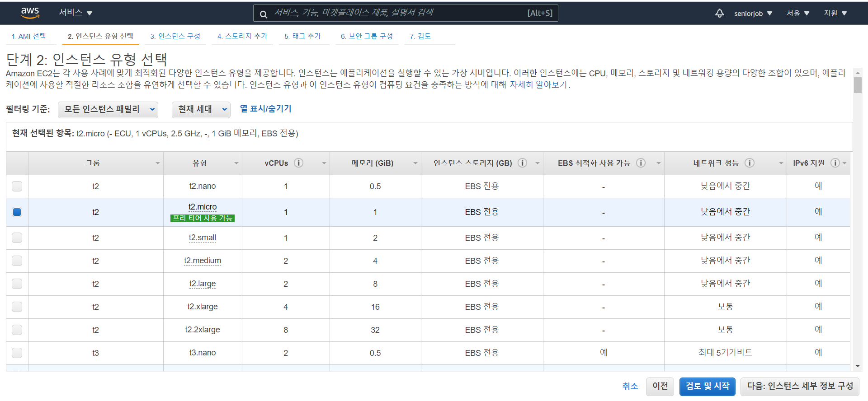Click 다음: 인스턴스 세부 정보 구성 button
This screenshot has height=401, width=868.
click(x=800, y=386)
